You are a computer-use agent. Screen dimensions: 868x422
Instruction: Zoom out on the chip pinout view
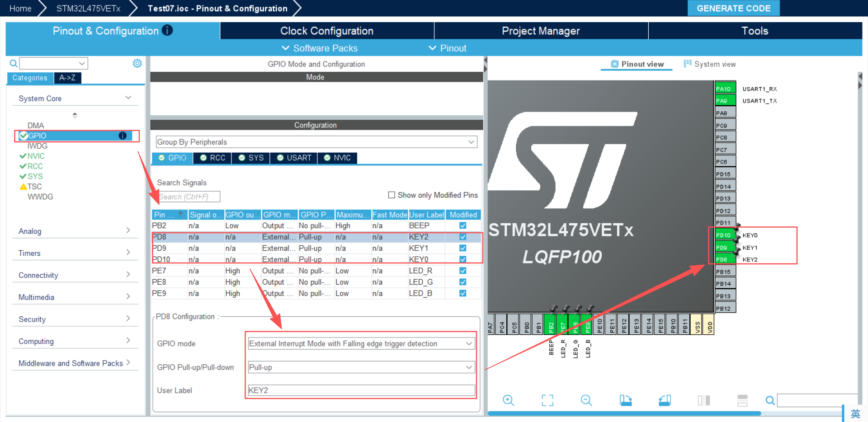click(x=586, y=400)
